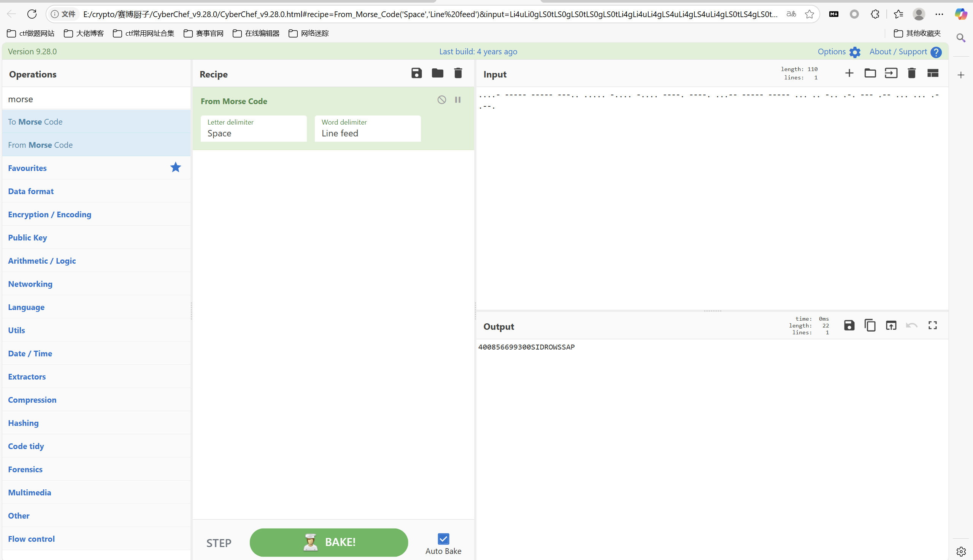Open ctf做题网站 bookmarks folder
This screenshot has width=973, height=560.
coord(31,33)
